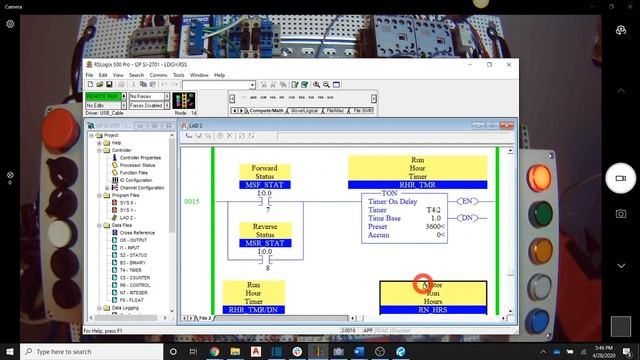Select the File/Misc instruction tab

pos(335,111)
